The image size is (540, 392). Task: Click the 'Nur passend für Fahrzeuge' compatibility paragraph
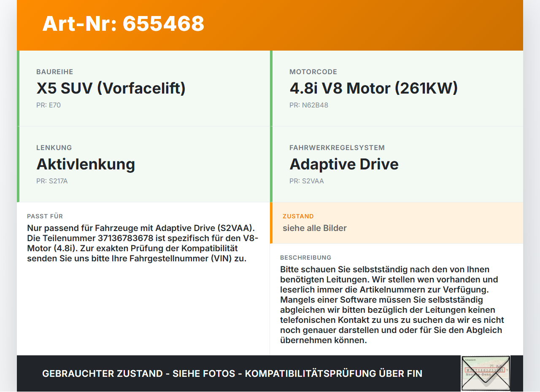(143, 243)
